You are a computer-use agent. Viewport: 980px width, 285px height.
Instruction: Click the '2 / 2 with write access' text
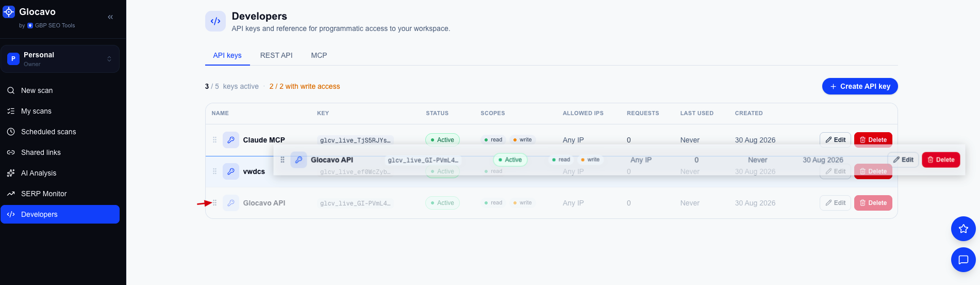click(305, 86)
